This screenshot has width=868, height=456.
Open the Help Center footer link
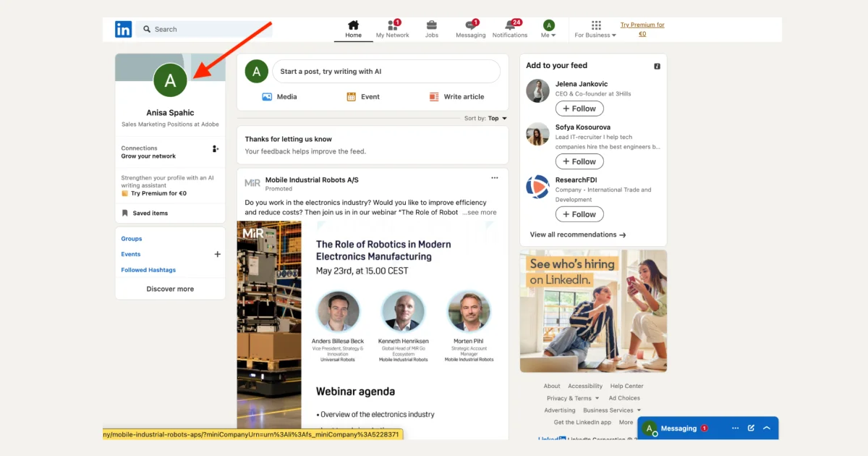626,386
